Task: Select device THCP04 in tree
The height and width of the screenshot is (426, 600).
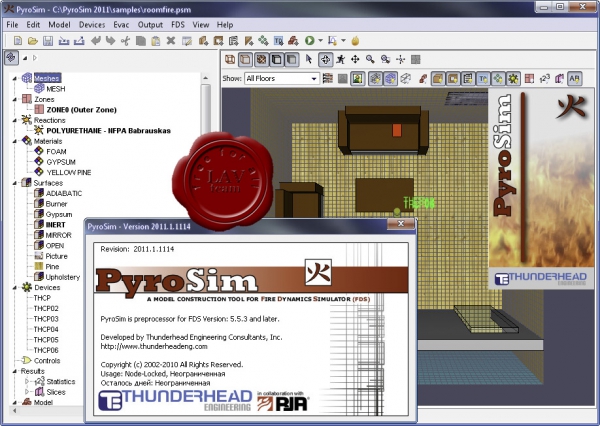Action: 46,329
